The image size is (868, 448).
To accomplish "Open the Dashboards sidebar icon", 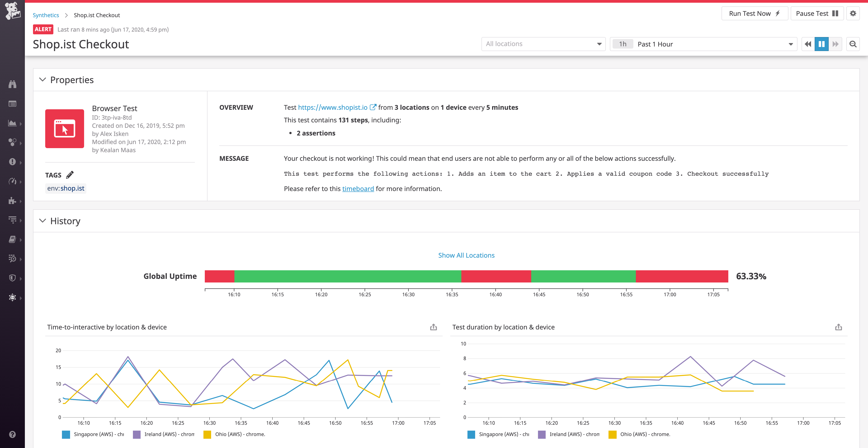I will click(x=13, y=123).
